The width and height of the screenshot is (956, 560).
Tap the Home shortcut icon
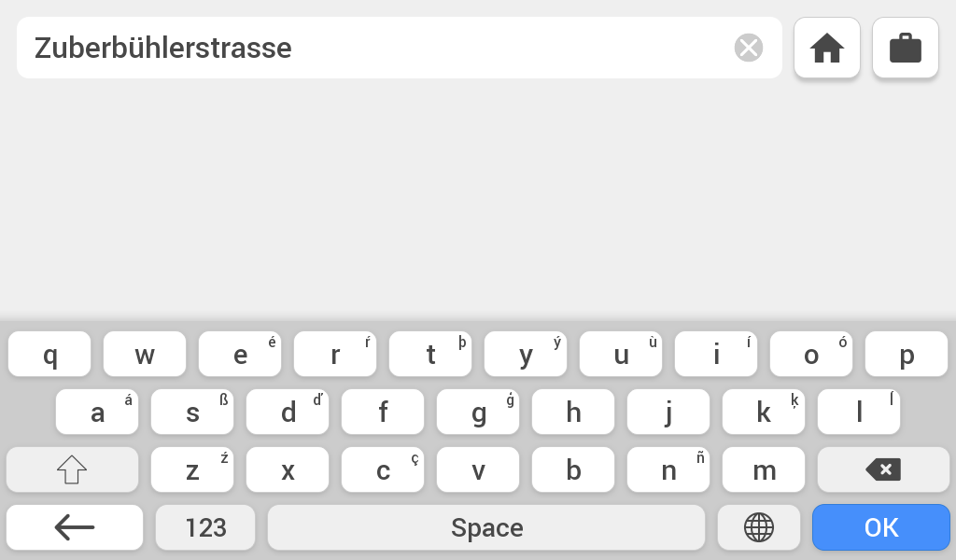point(826,48)
